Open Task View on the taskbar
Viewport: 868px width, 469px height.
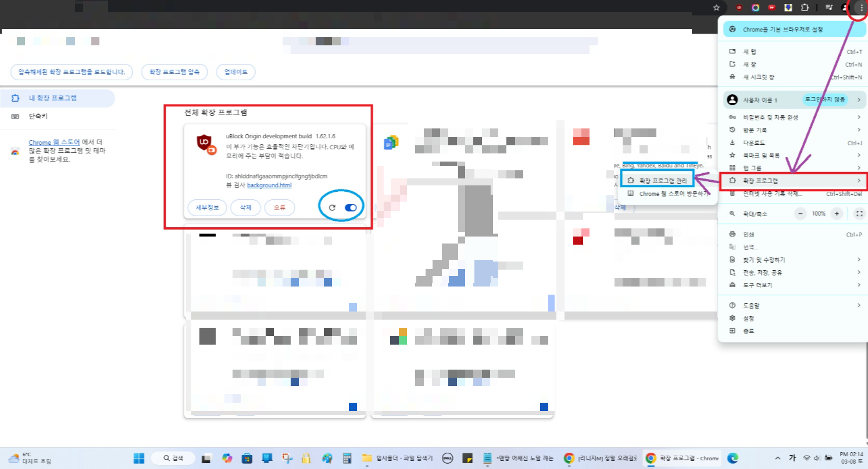pos(206,458)
